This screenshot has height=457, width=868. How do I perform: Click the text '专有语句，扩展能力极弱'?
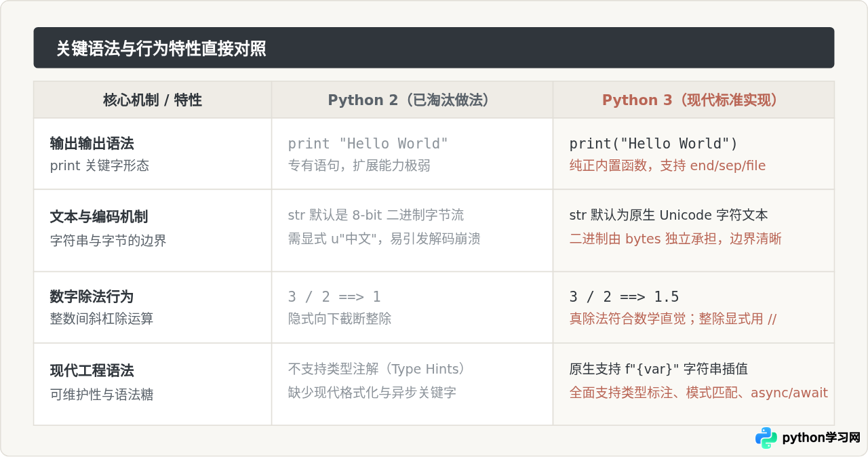(x=359, y=165)
